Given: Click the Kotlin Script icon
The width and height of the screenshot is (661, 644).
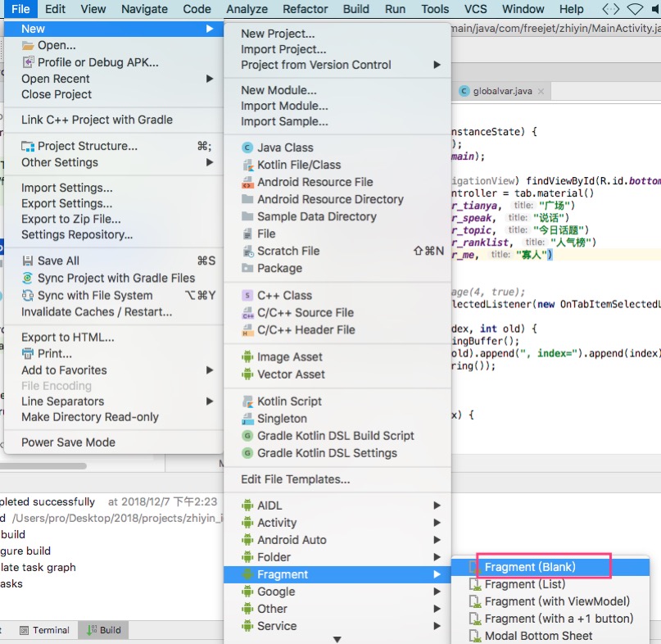Looking at the screenshot, I should point(247,401).
